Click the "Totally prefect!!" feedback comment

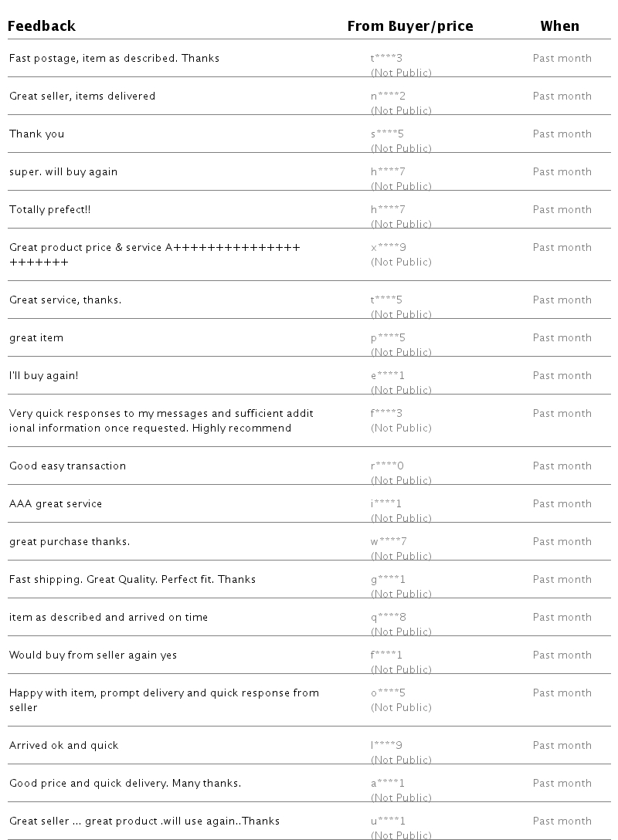(x=50, y=210)
